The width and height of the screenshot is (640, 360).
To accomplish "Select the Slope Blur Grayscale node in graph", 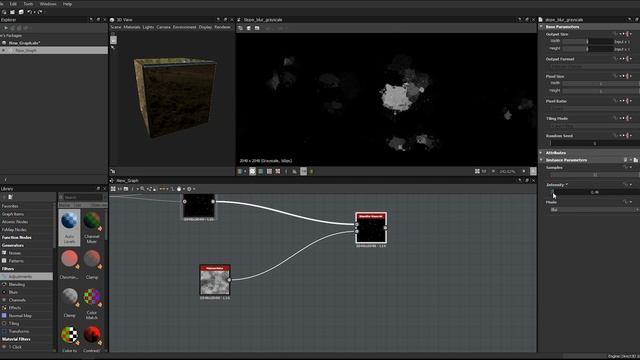I will tap(371, 228).
